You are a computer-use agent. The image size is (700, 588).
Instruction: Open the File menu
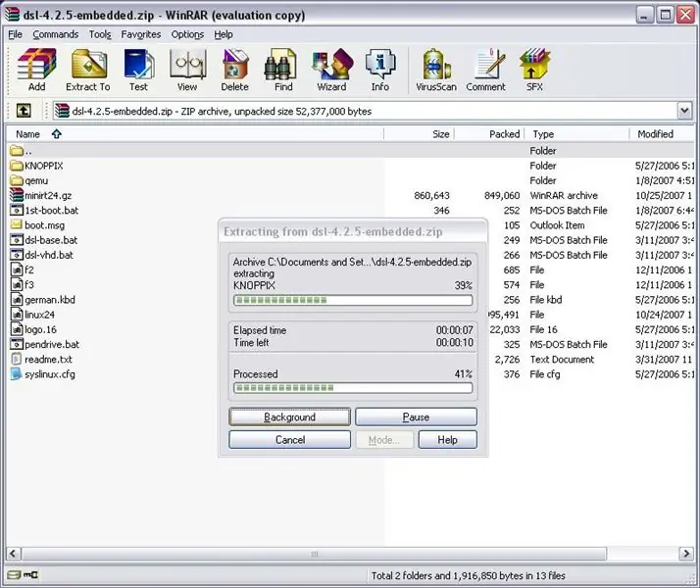click(15, 34)
